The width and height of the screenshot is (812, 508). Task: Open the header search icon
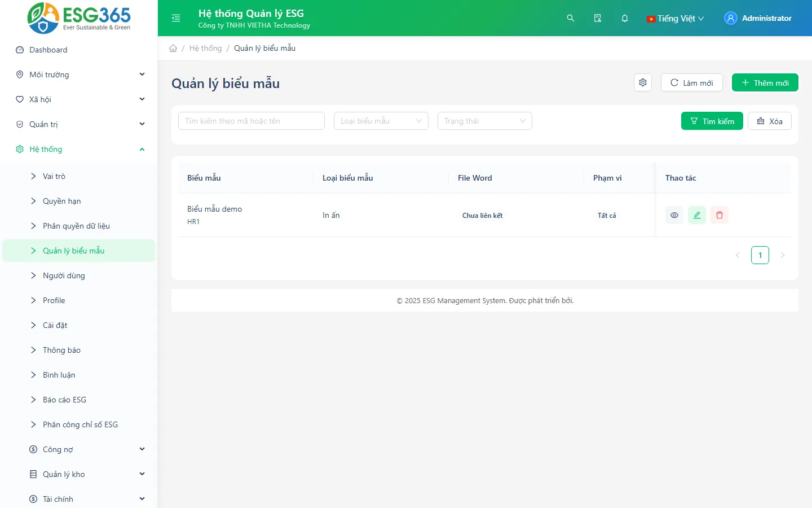click(571, 18)
